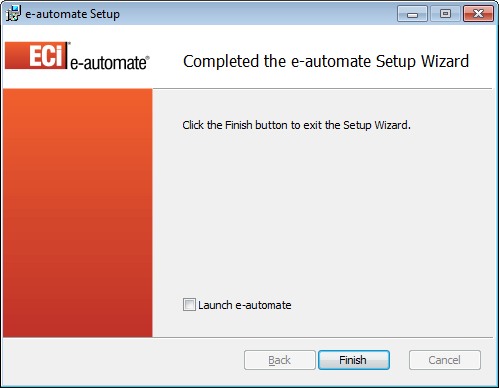Click the e-automate wordmark beside the ECi logo

(109, 62)
